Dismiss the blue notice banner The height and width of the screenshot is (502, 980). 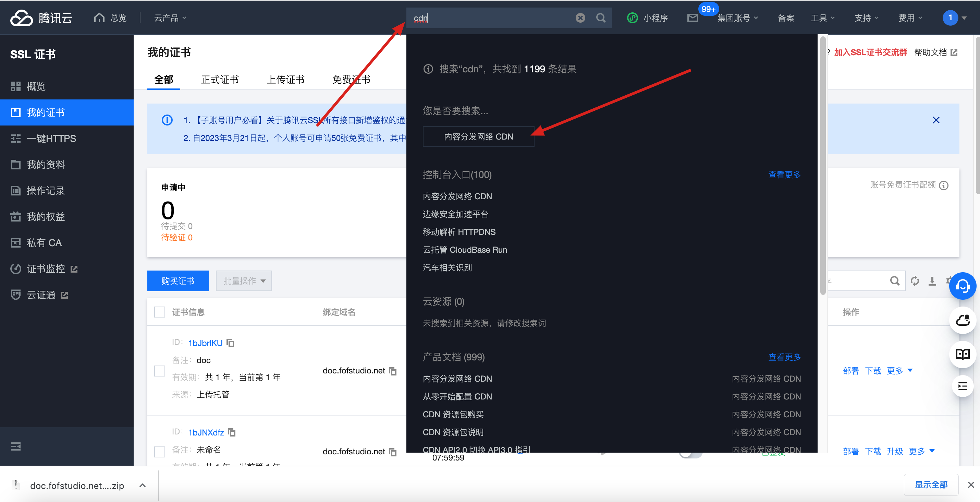(936, 120)
